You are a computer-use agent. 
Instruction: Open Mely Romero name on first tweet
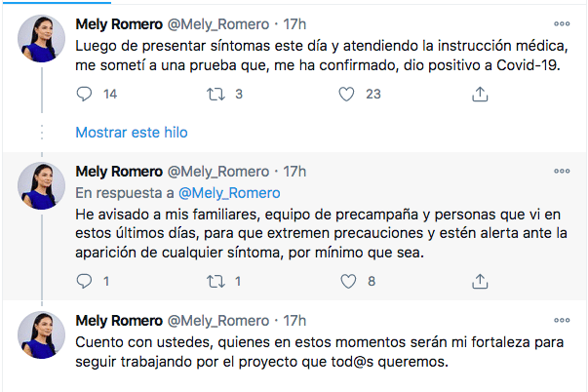click(119, 24)
